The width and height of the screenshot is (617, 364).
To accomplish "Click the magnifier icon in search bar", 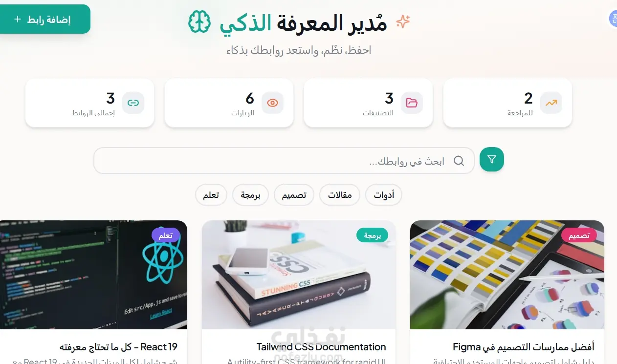I will click(459, 161).
